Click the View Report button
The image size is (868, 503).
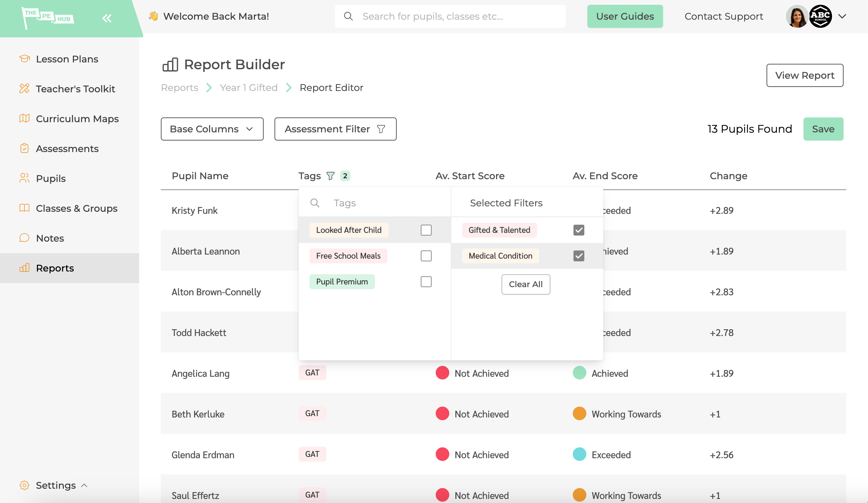805,75
